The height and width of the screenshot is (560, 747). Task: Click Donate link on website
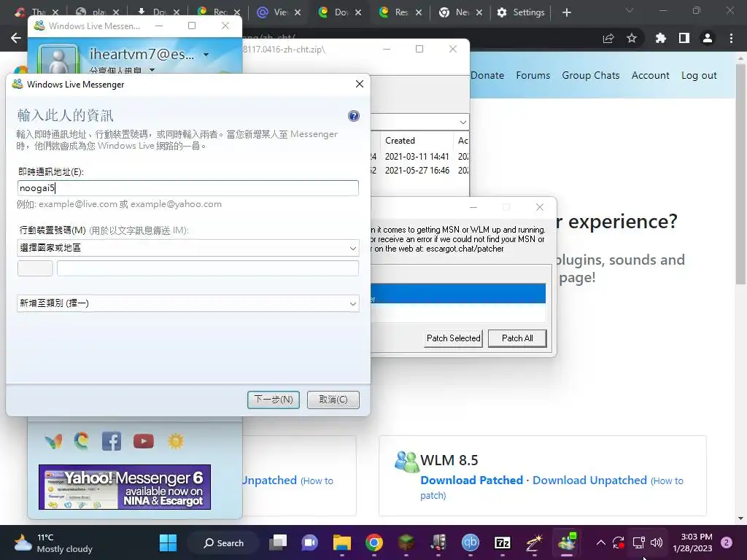[x=487, y=75]
